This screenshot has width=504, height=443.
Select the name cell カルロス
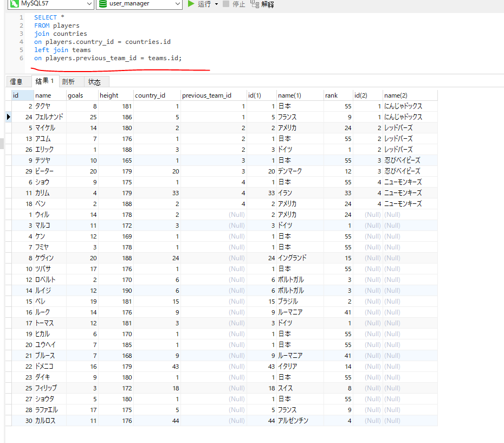pos(50,420)
